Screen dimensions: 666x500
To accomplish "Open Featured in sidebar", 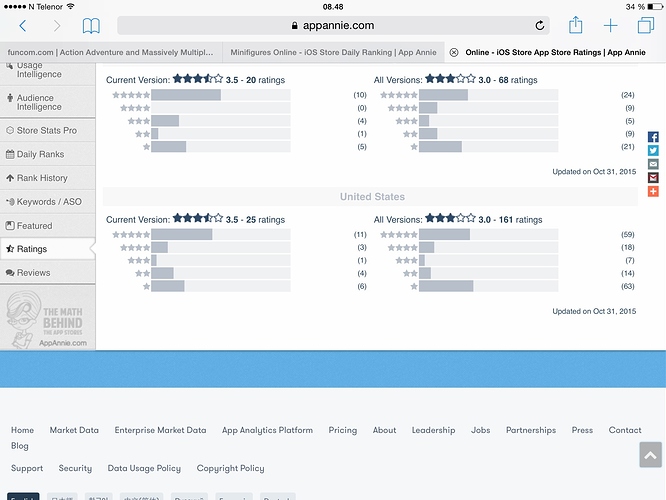I will [48, 226].
